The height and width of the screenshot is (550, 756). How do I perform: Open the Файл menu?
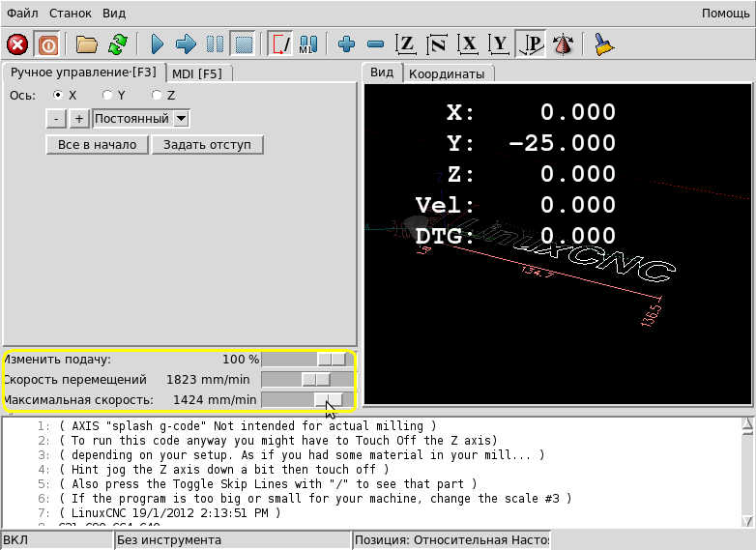point(22,13)
